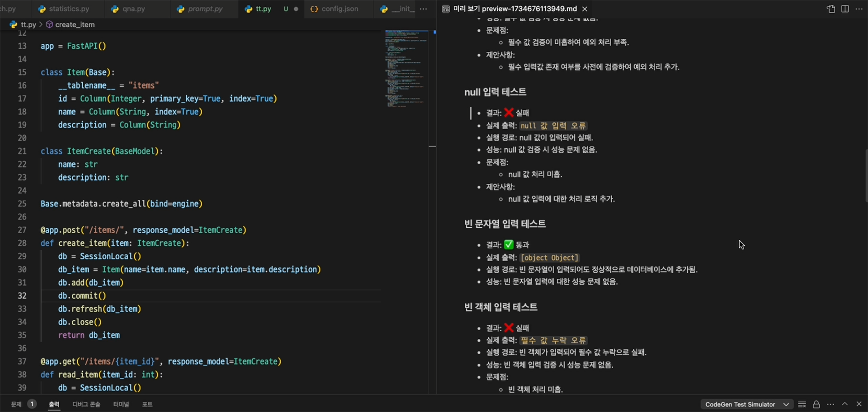Click the '__tablename__ = "items"' line
Screen dimensions: 868x412
tap(108, 85)
